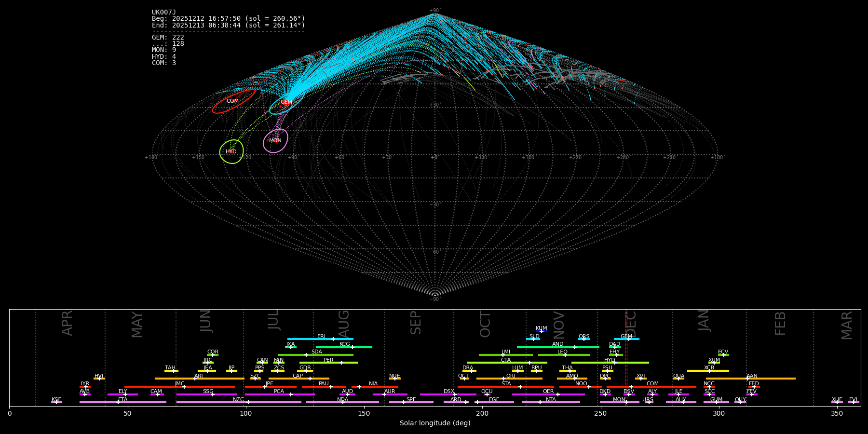868x434 pixels.
Task: Click the SSG shower bar in timeline
Action: click(x=207, y=394)
